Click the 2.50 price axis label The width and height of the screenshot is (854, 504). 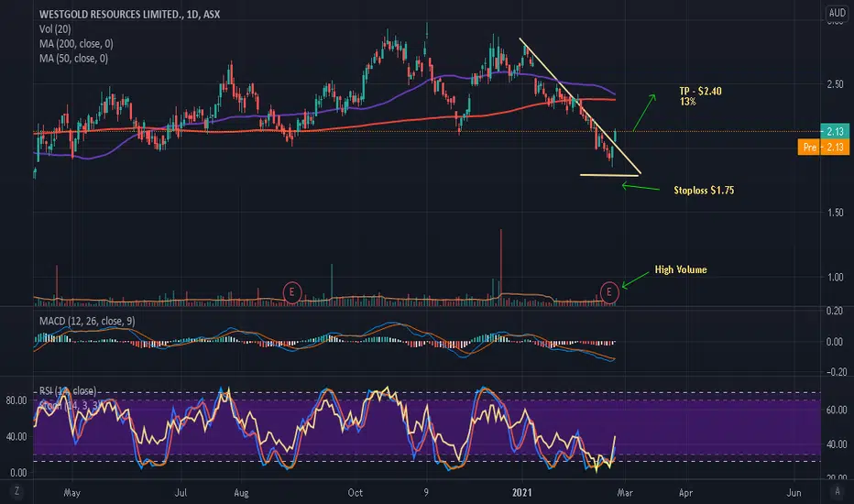click(x=835, y=84)
